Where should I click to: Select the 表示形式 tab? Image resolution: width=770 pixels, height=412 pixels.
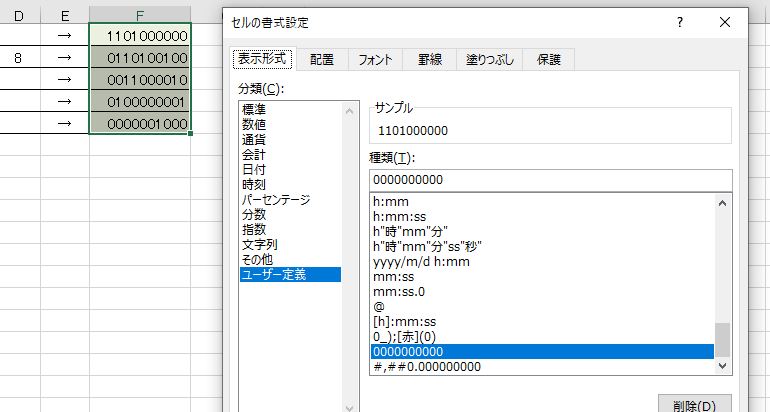coord(262,58)
